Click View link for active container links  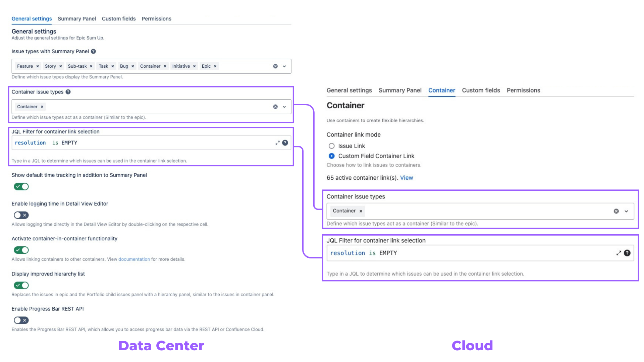[406, 178]
